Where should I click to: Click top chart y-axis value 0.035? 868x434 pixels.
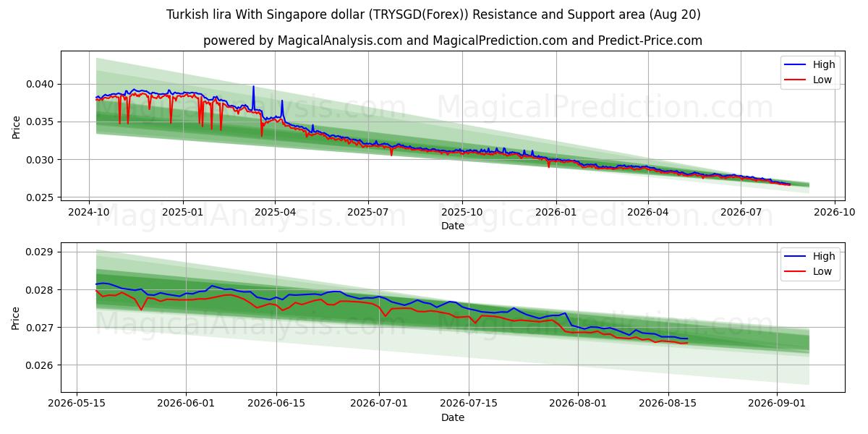tap(40, 122)
